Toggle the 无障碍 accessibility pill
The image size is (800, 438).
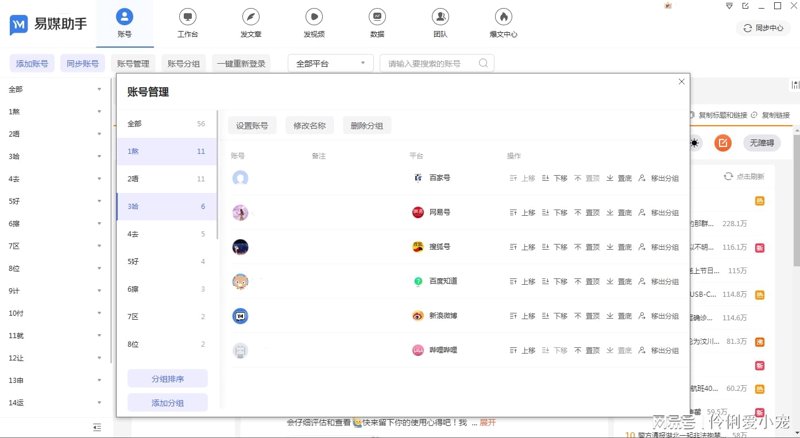(762, 143)
